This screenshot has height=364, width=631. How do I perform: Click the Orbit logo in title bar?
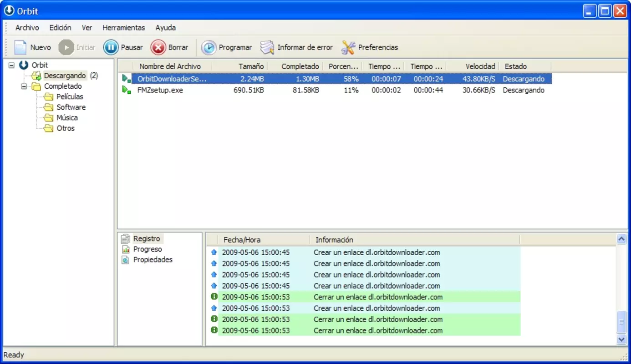[9, 10]
